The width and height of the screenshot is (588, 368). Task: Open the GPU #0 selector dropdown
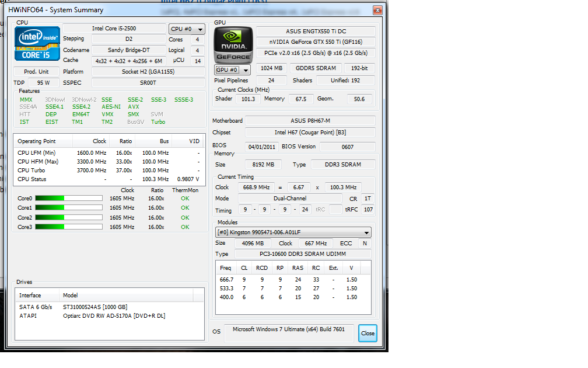[233, 70]
